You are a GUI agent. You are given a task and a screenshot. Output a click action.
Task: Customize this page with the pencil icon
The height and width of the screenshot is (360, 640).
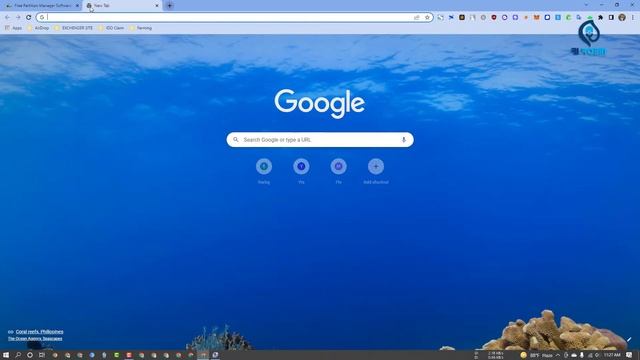629,340
